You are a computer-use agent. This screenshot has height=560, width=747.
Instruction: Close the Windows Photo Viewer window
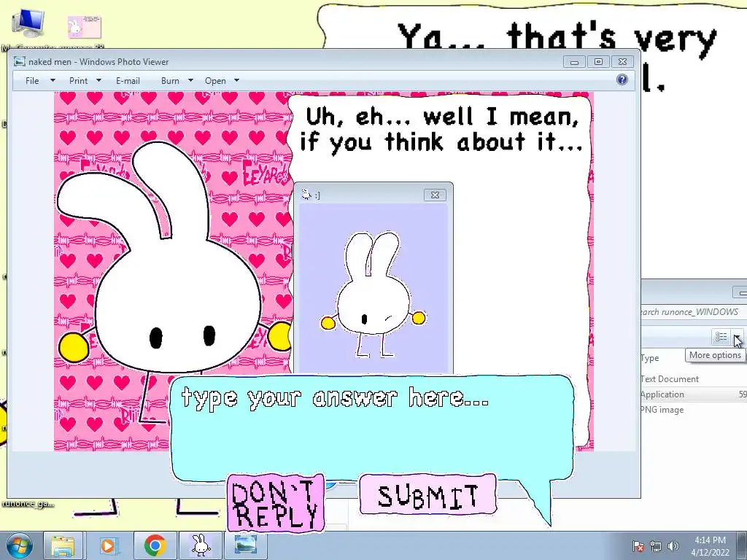tap(622, 62)
